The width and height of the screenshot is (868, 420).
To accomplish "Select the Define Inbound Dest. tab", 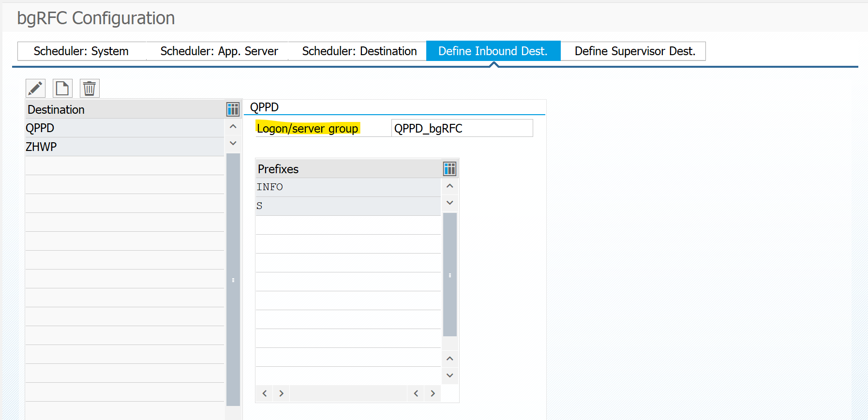I will pyautogui.click(x=493, y=51).
